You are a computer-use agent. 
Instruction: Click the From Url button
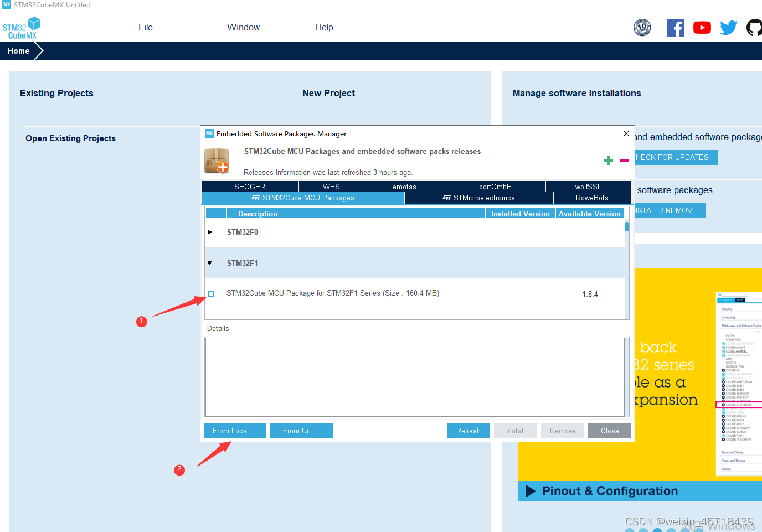[x=301, y=431]
